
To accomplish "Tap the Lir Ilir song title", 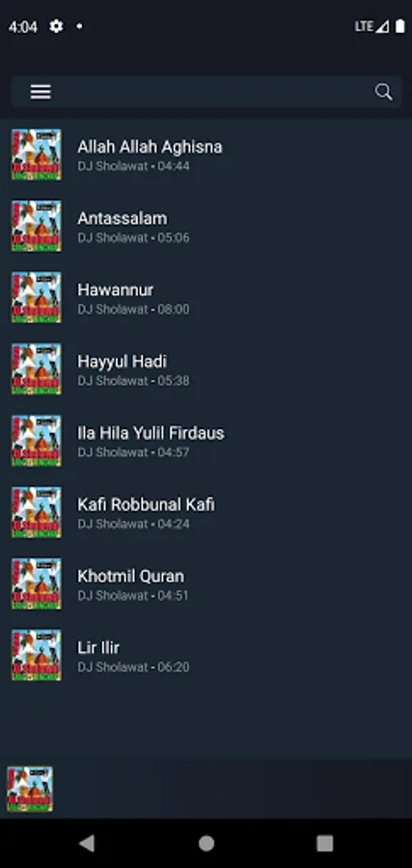I will coord(98,648).
